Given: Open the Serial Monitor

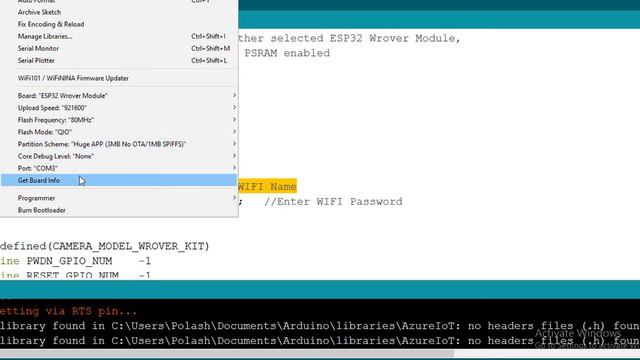Looking at the screenshot, I should point(119,48).
